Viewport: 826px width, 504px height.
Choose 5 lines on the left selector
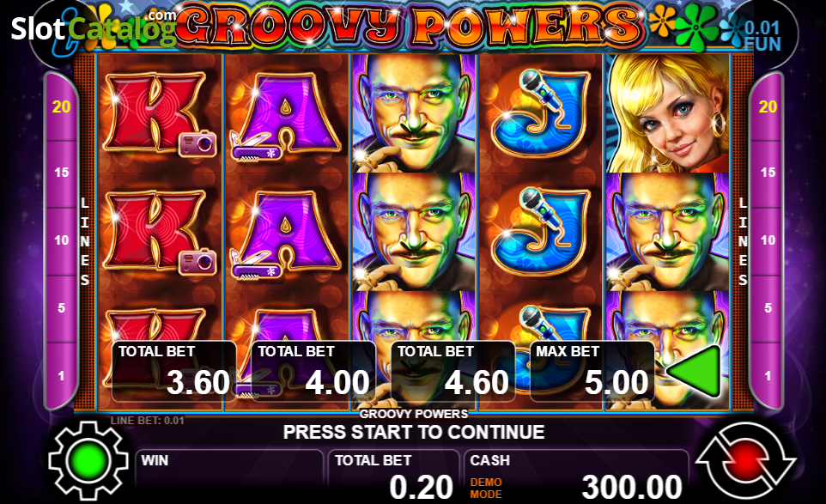[x=62, y=308]
